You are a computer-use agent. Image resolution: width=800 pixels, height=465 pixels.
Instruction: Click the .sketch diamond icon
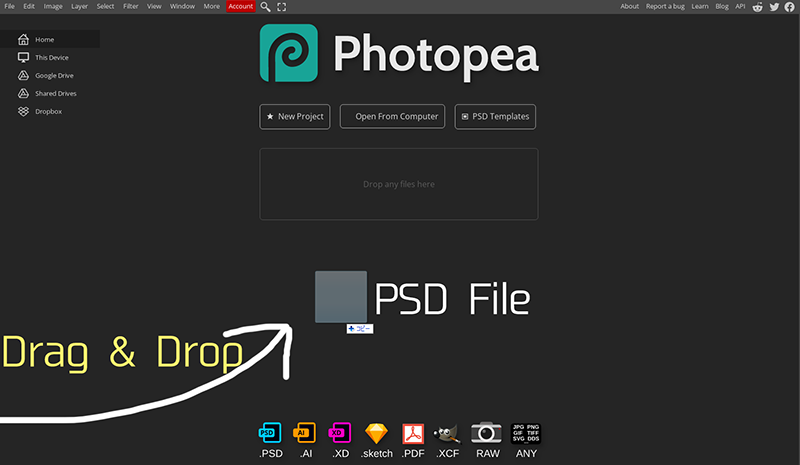coord(377,433)
